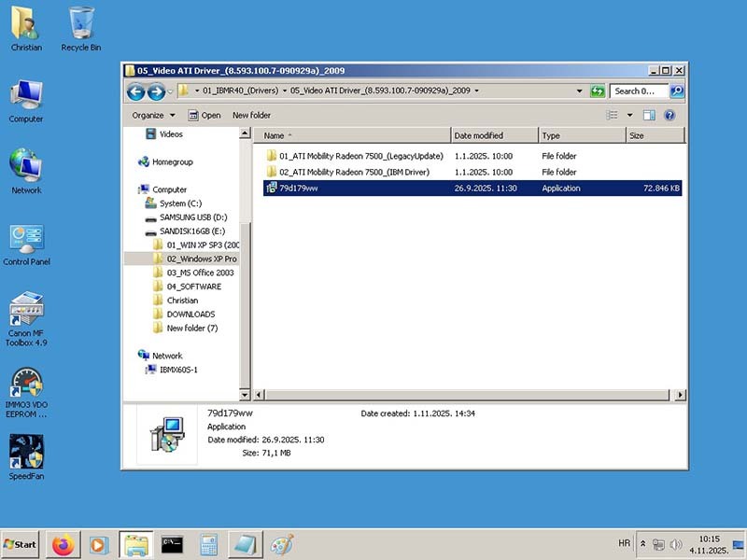Screen dimensions: 747x560
Task: Open the address bar history dropdown
Action: (580, 91)
